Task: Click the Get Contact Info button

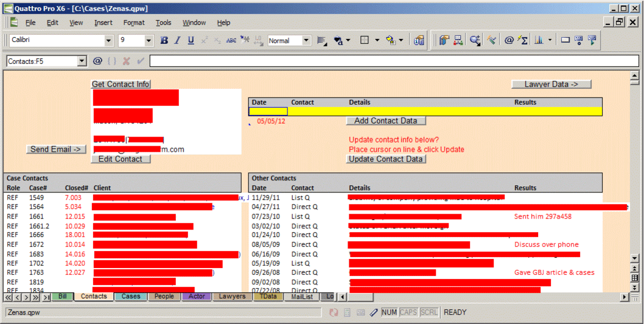Action: (x=121, y=84)
